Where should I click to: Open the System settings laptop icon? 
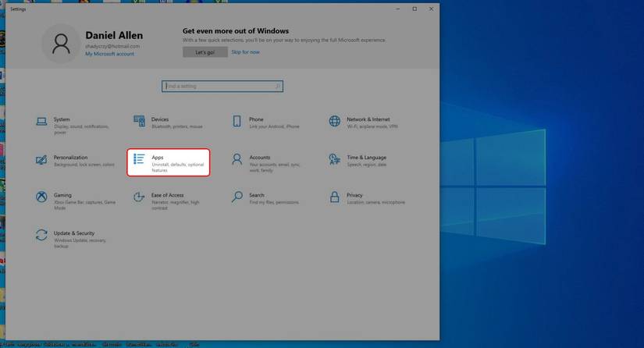41,121
